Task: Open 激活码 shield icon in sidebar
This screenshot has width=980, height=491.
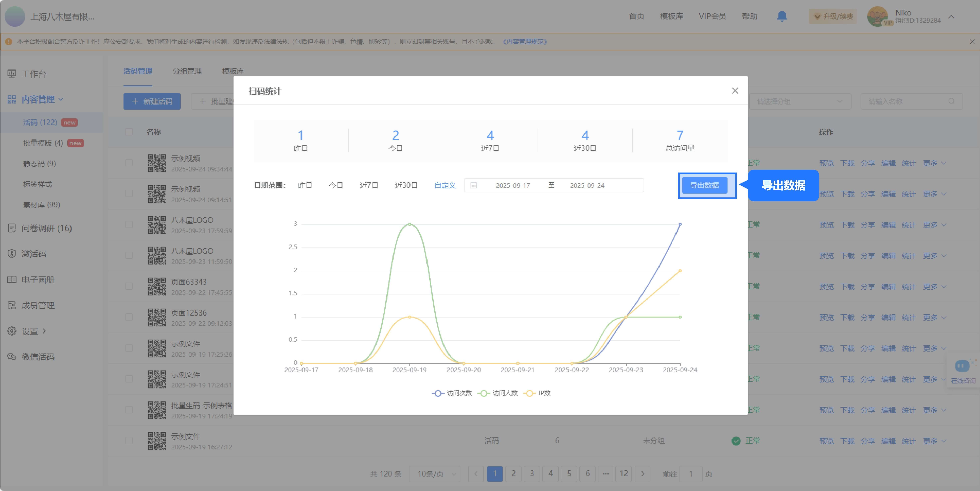Action: (x=12, y=254)
